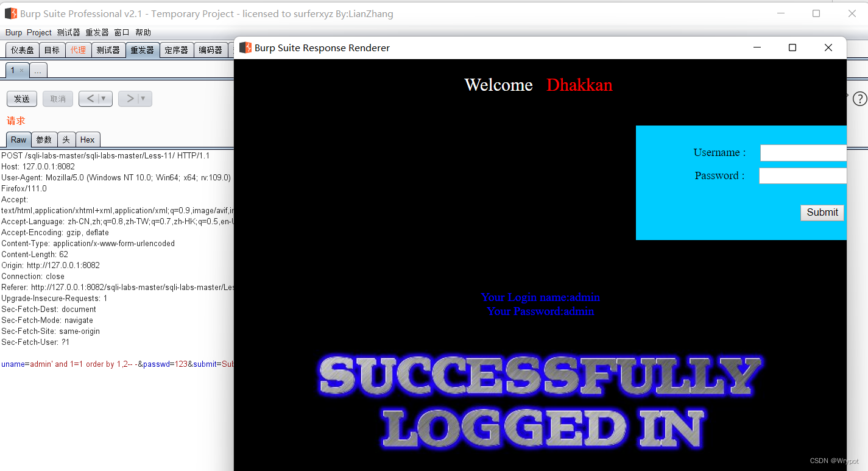868x471 pixels.
Task: Go back to previous request with < button
Action: (90, 99)
